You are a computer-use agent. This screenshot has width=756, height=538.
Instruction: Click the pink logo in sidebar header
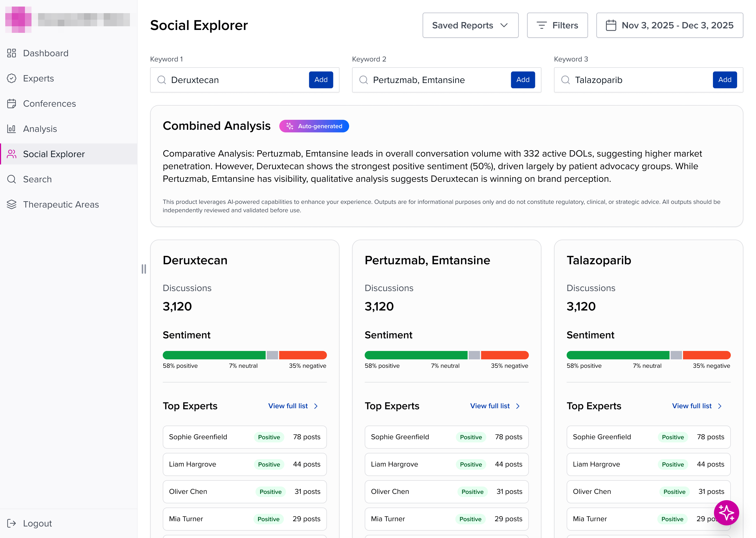18,19
